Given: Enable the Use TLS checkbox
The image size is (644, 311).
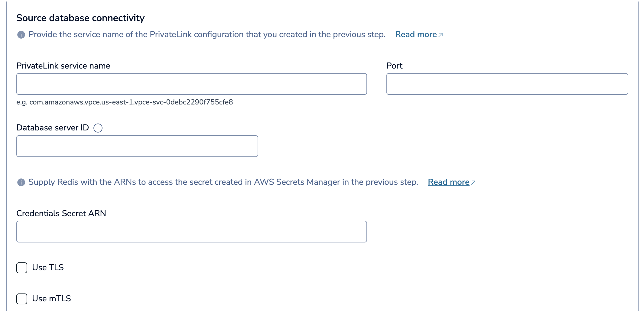Looking at the screenshot, I should [21, 268].
